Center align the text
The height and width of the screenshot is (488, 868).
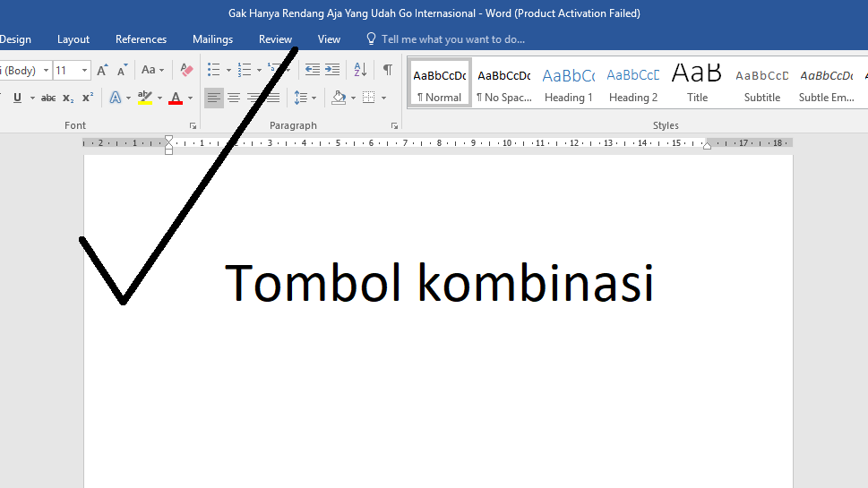point(234,98)
